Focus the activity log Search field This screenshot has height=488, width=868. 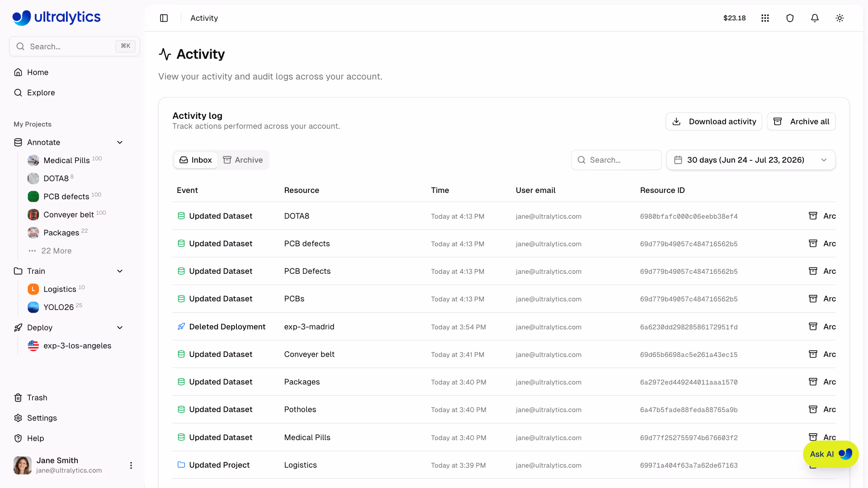[616, 160]
